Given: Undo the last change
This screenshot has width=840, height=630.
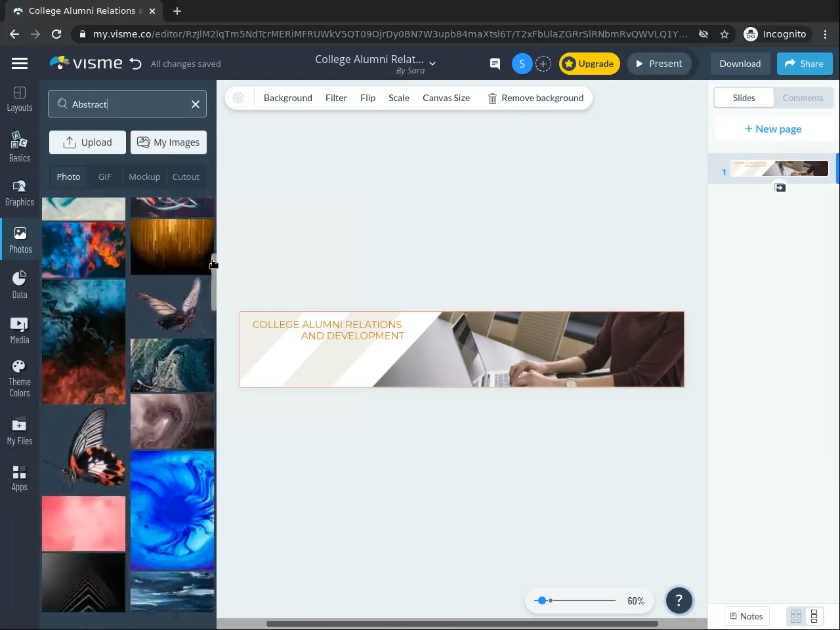Looking at the screenshot, I should (135, 64).
